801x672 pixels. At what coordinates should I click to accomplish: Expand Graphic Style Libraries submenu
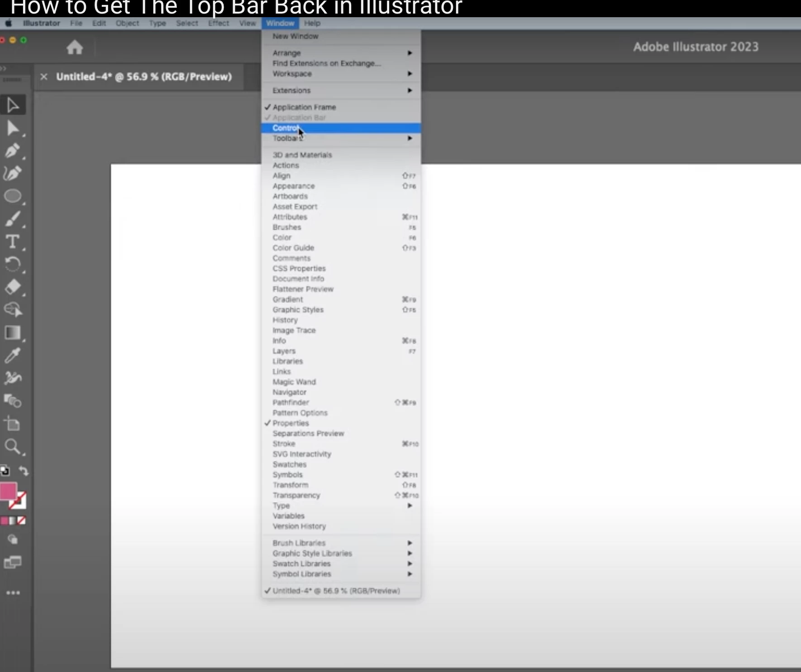coord(341,553)
